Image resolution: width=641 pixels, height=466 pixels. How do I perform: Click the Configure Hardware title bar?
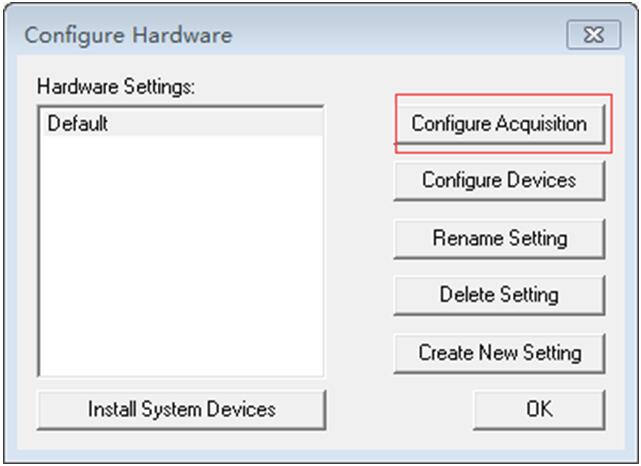[x=300, y=35]
